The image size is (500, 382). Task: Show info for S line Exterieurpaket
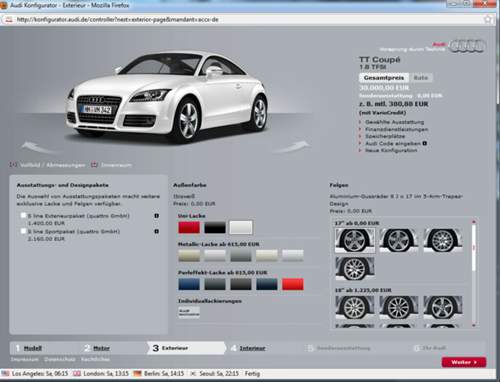(156, 216)
